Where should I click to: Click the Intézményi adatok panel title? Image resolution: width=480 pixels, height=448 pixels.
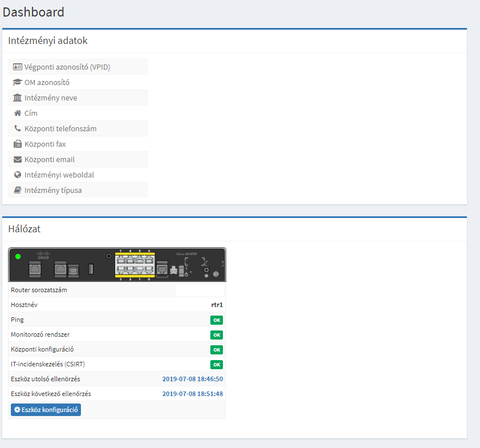48,41
